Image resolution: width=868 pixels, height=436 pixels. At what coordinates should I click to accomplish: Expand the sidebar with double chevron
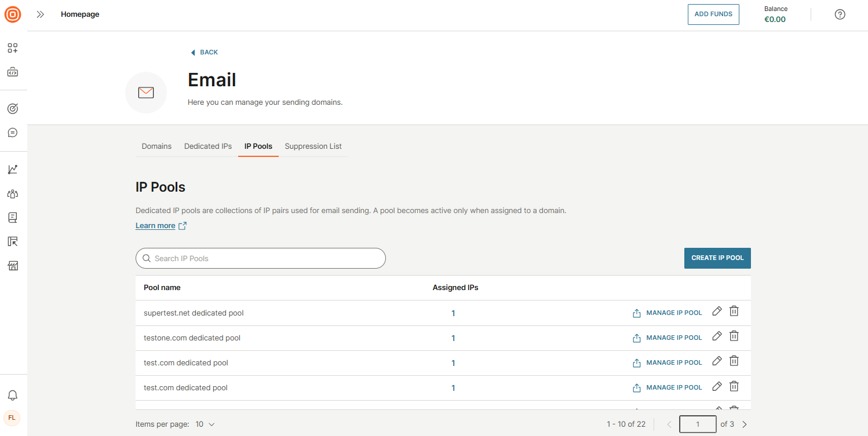(x=40, y=14)
